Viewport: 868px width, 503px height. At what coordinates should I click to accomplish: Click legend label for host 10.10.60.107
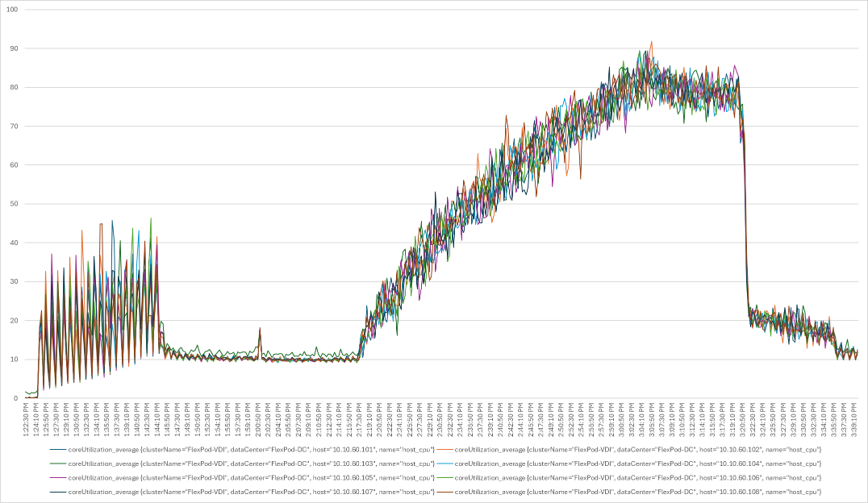coord(252,492)
